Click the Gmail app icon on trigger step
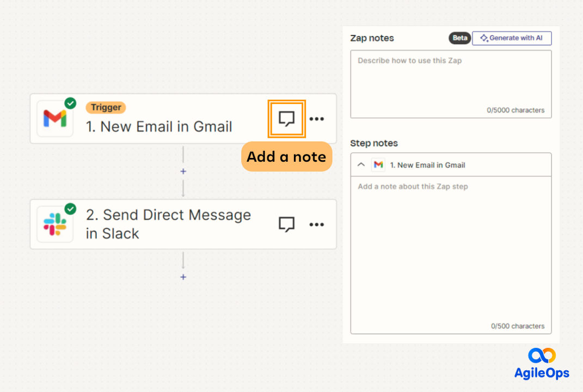This screenshot has height=392, width=583. (x=55, y=118)
